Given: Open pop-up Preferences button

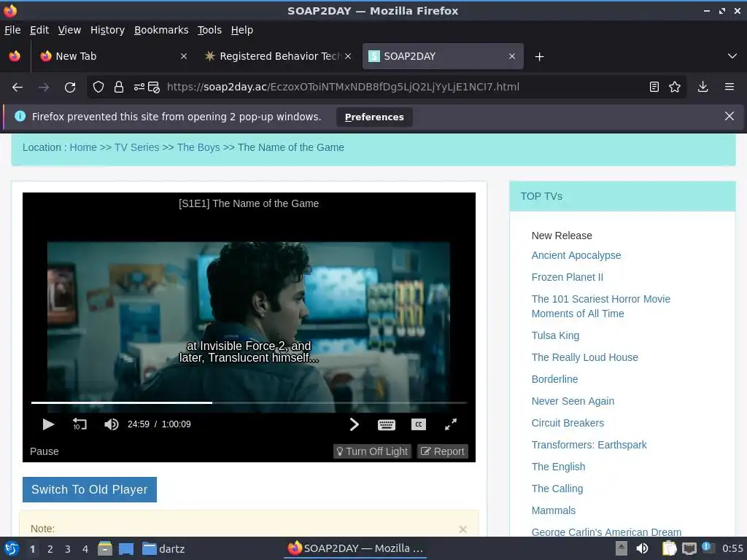Looking at the screenshot, I should [x=374, y=117].
